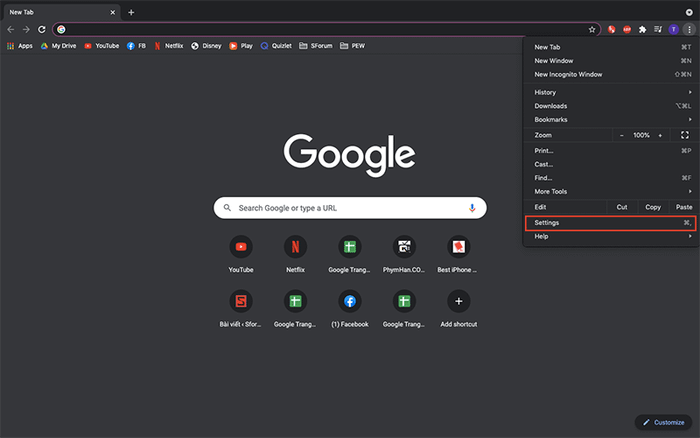Open Settings from the menu
This screenshot has height=438, width=700.
pyautogui.click(x=611, y=223)
